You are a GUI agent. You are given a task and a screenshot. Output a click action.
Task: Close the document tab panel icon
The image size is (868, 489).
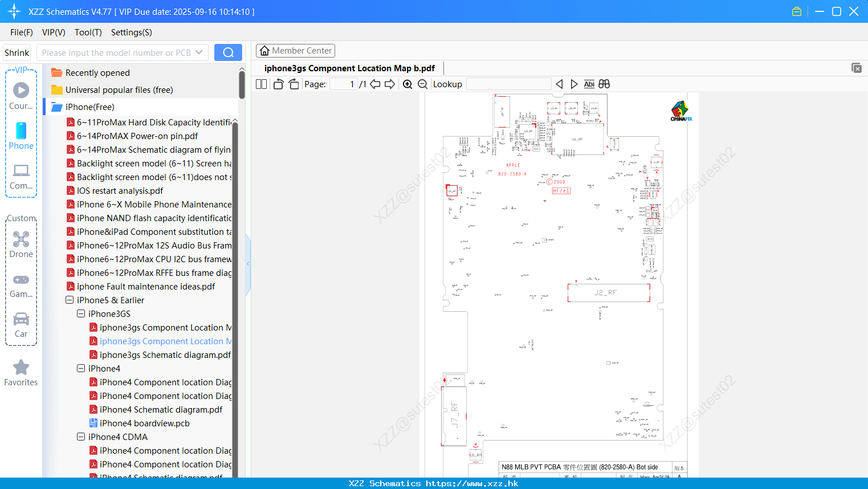pyautogui.click(x=857, y=68)
